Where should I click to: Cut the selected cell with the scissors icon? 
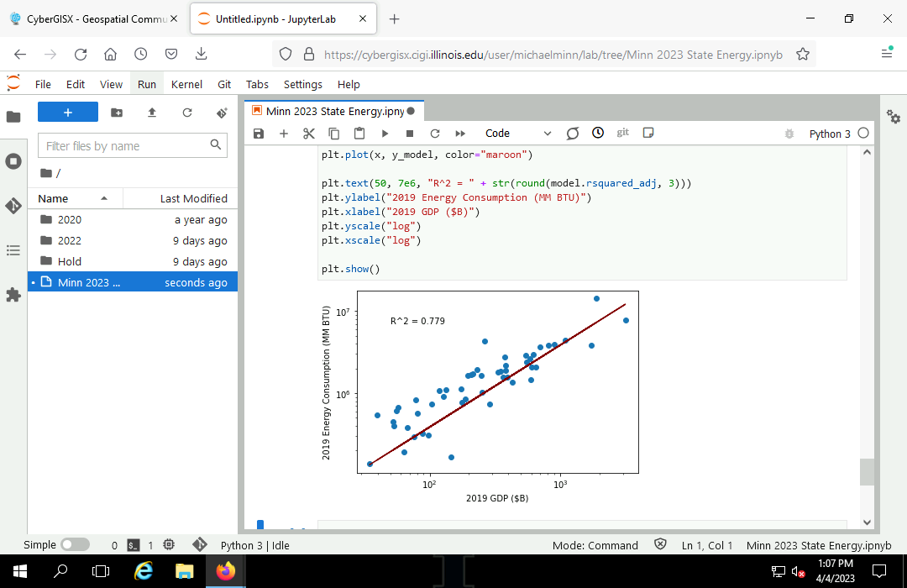click(308, 134)
